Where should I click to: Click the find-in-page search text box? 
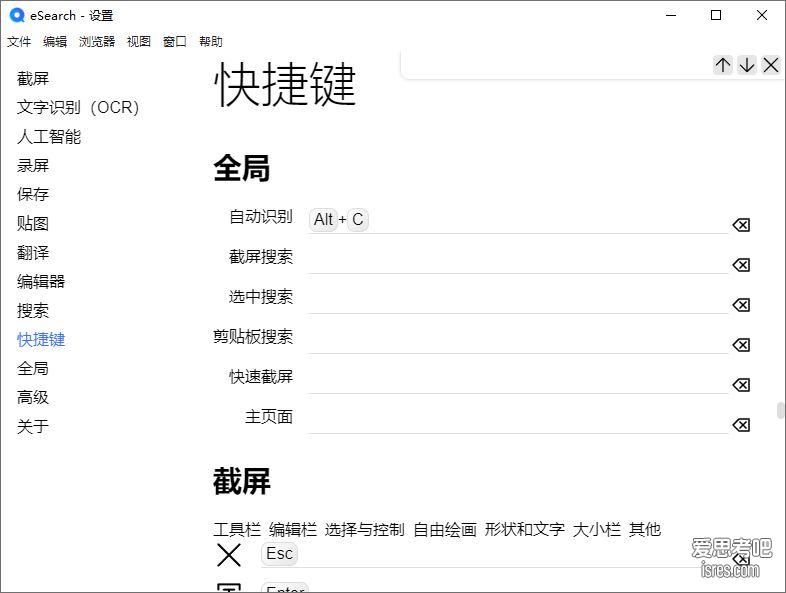[559, 65]
